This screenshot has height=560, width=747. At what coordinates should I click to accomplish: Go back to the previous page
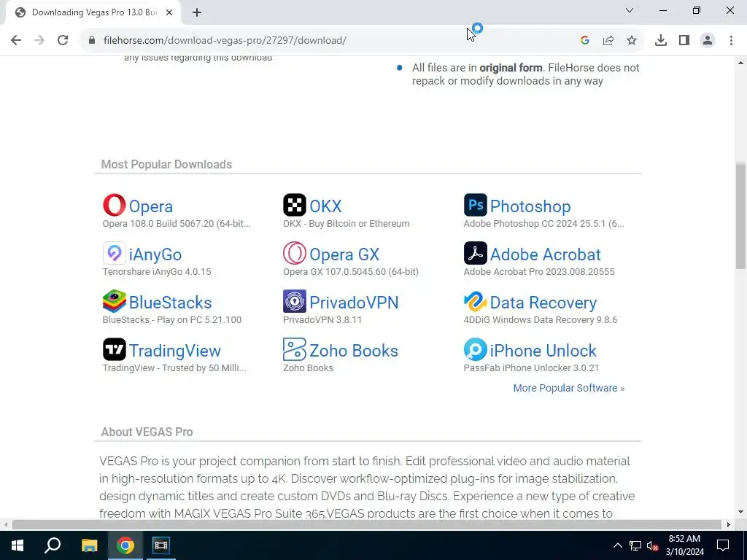[x=16, y=41]
